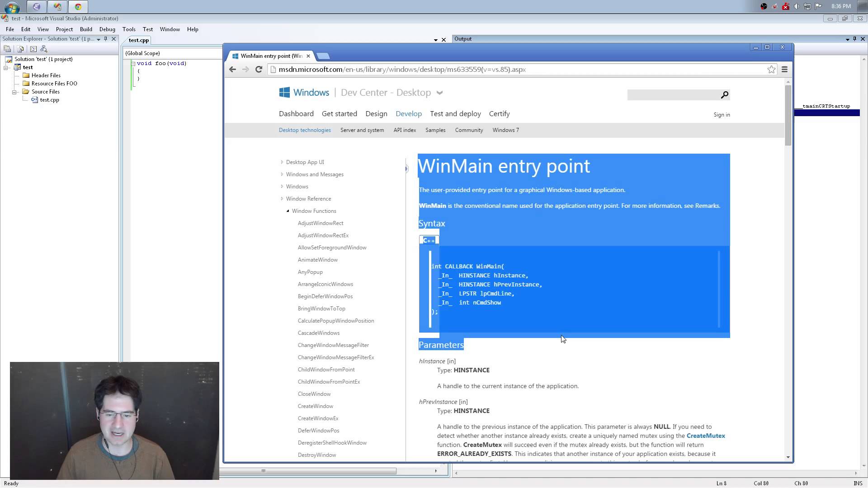Select the C++ syntax tab
The height and width of the screenshot is (488, 868).
click(429, 240)
